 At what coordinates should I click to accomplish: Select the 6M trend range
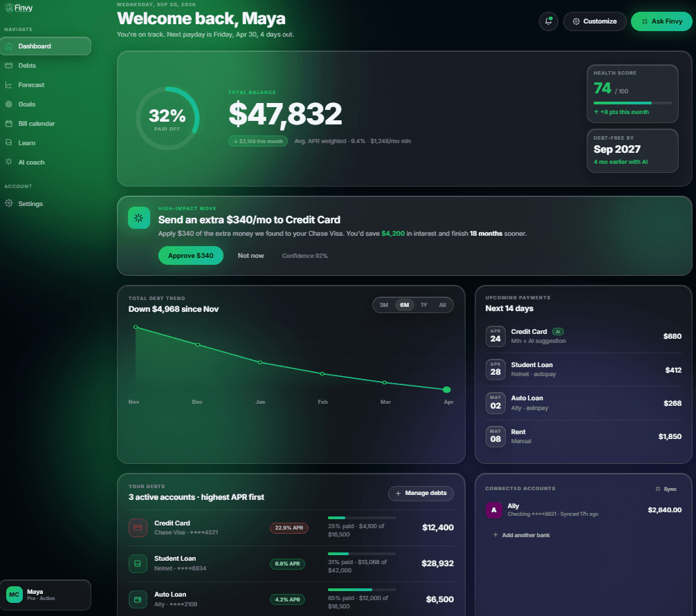click(404, 305)
